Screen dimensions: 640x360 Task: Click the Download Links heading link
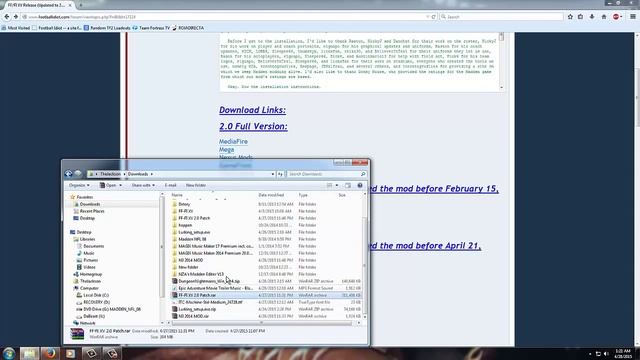252,110
